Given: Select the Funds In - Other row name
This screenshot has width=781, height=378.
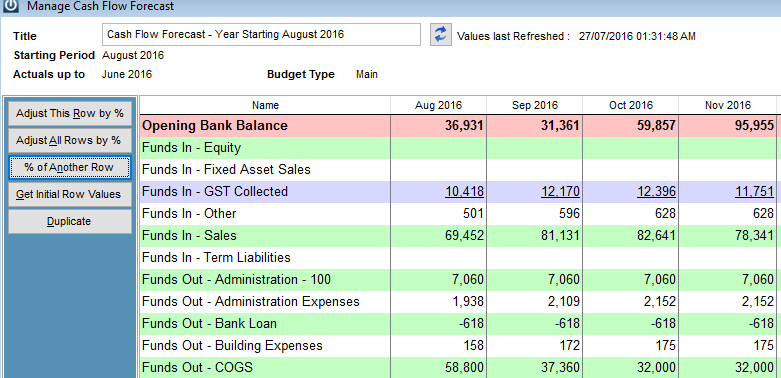Looking at the screenshot, I should (189, 214).
